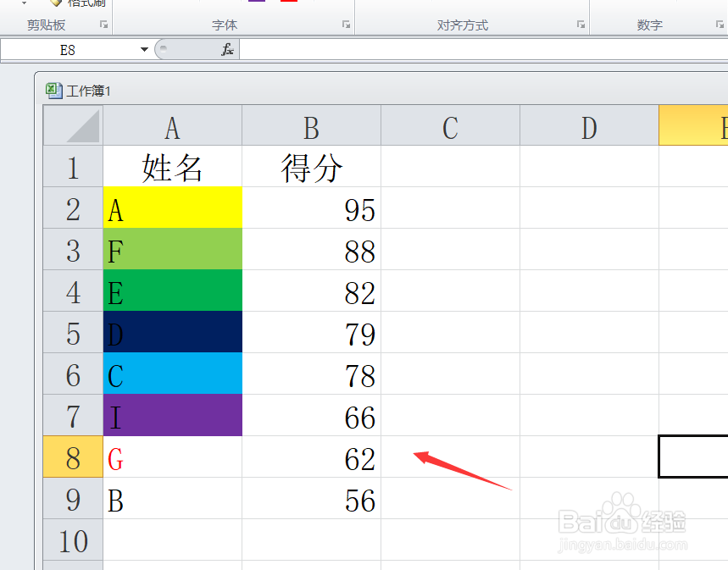Open the Alignment group dialog launcher
This screenshot has width=728, height=570.
(x=581, y=25)
